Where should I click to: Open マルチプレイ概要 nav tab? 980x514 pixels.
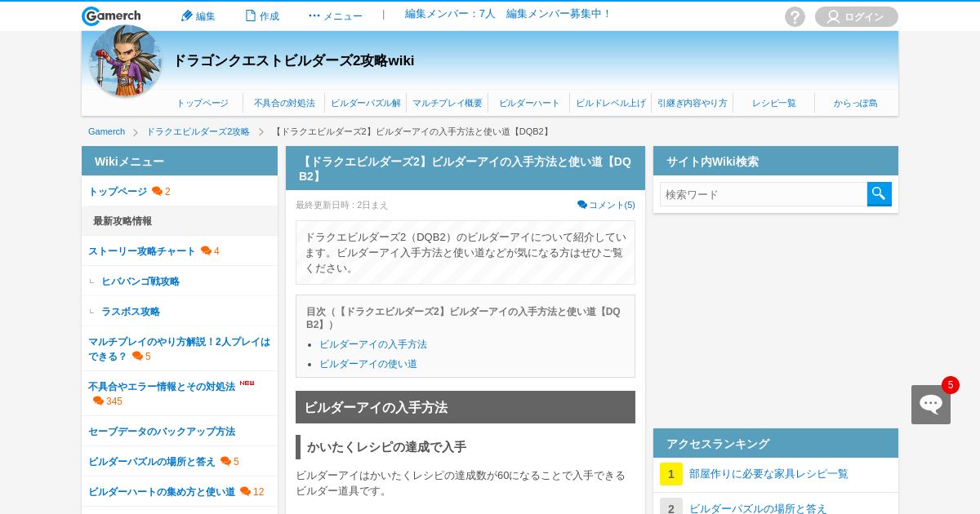448,103
